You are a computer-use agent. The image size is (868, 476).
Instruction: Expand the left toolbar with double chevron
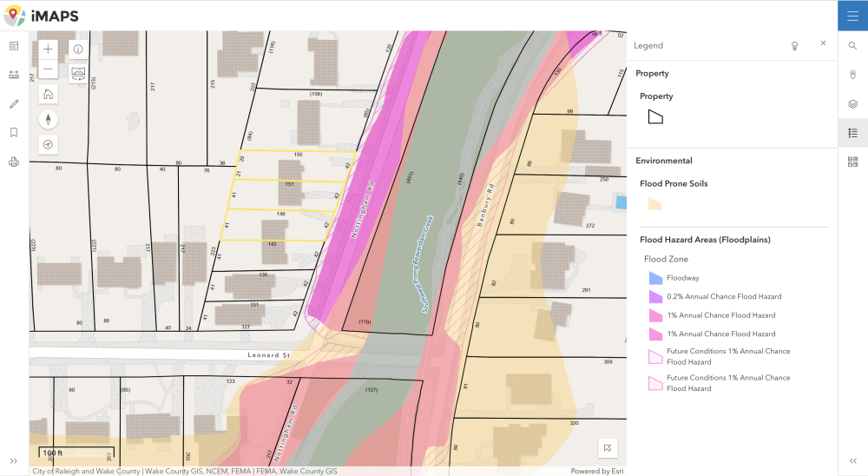14,460
